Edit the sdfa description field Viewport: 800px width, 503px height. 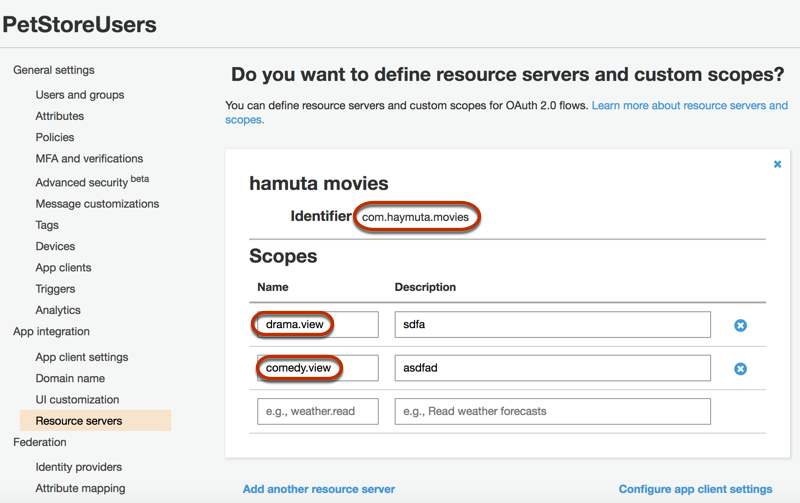coord(552,325)
